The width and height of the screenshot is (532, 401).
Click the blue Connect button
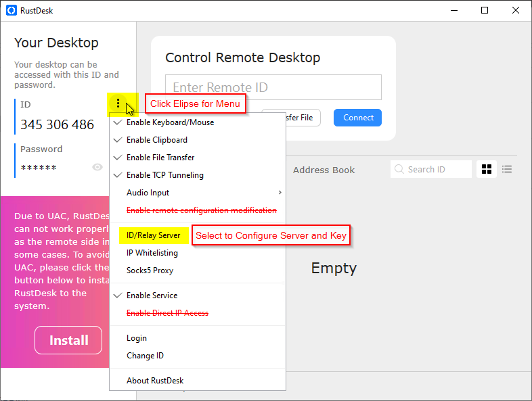pyautogui.click(x=357, y=118)
